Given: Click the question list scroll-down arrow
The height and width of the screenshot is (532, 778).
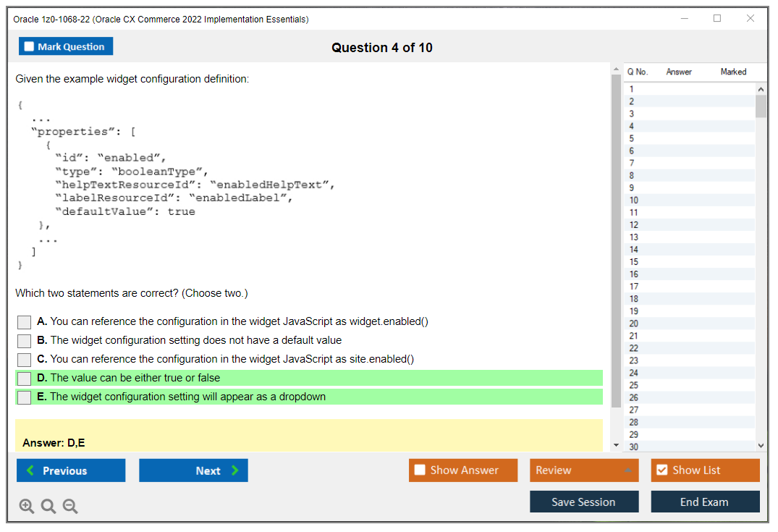Looking at the screenshot, I should [761, 446].
